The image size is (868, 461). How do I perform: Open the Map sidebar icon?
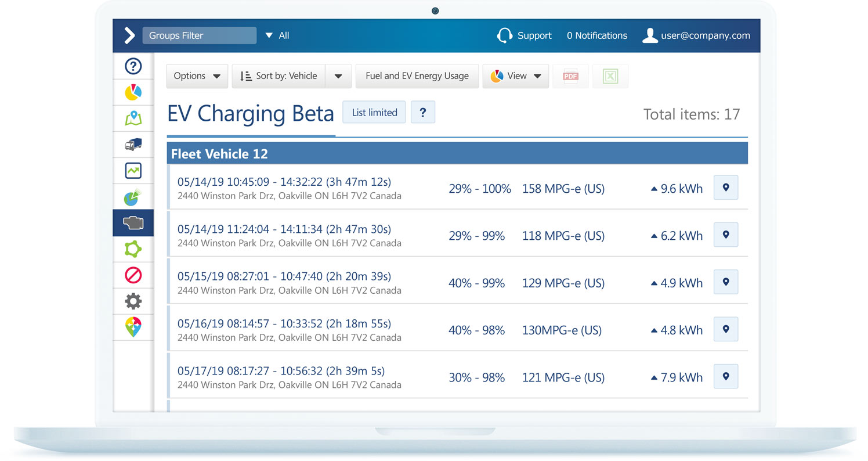(133, 118)
